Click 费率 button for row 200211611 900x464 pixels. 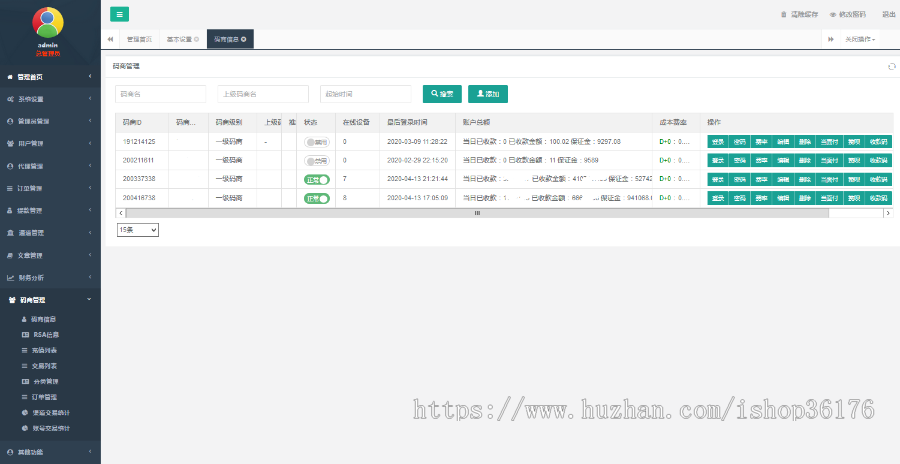point(761,161)
